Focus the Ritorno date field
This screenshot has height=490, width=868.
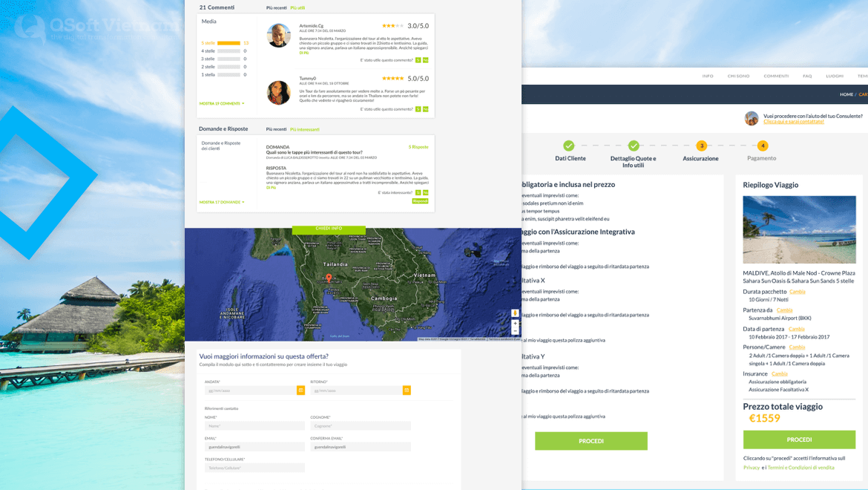click(357, 391)
